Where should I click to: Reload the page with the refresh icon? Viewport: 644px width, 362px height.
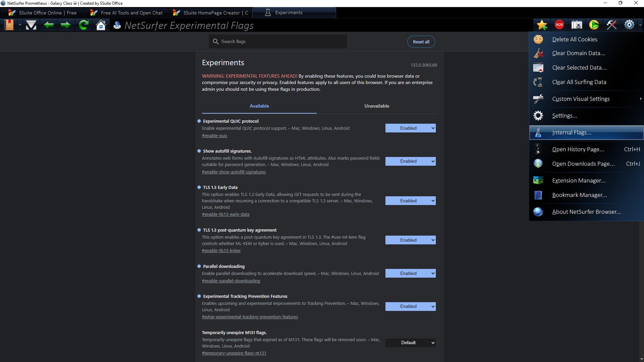(x=84, y=25)
